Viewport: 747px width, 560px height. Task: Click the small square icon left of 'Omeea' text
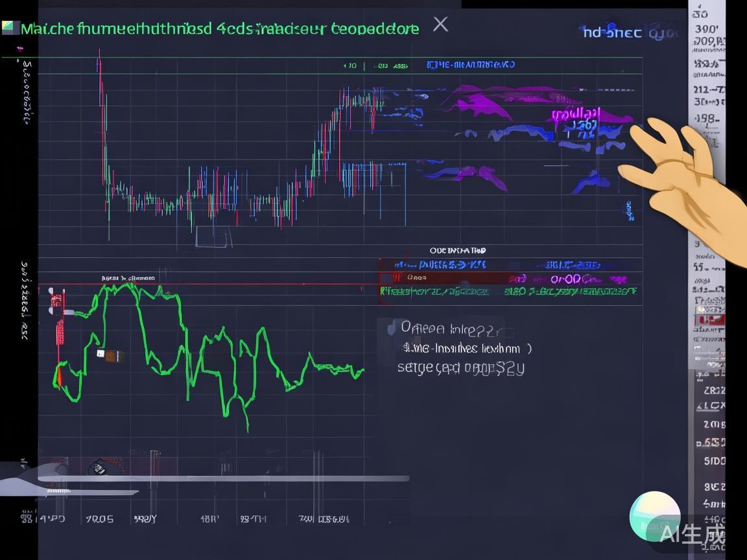point(391,327)
